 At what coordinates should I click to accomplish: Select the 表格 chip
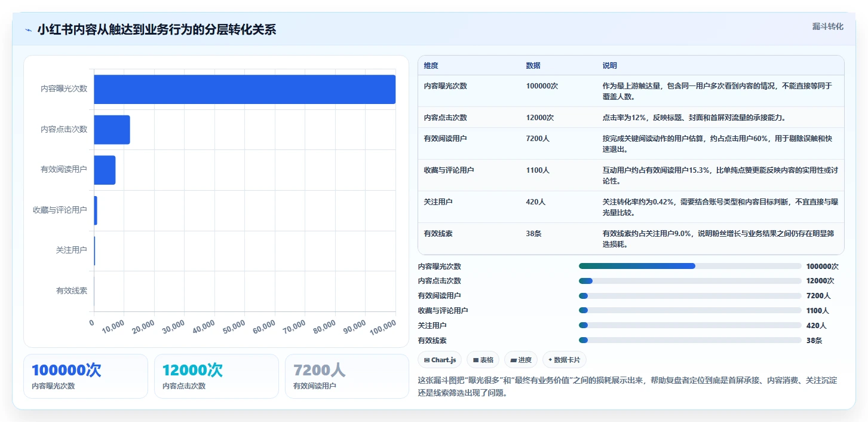pos(483,360)
